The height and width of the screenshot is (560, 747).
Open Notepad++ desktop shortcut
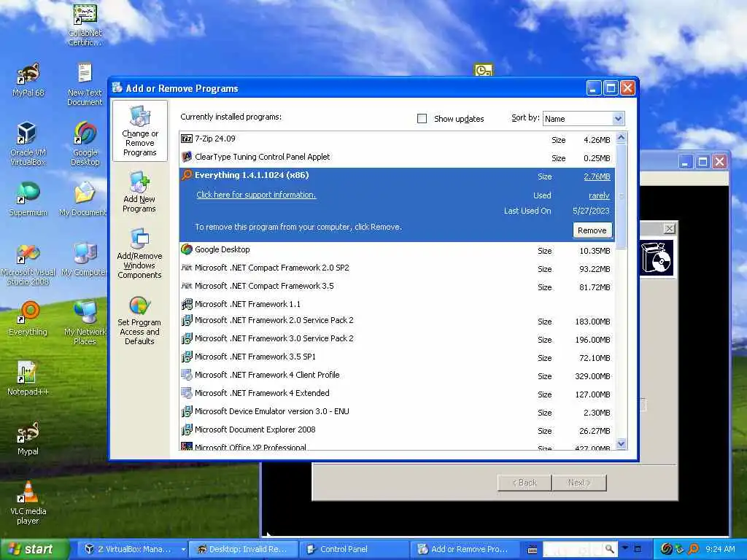28,378
